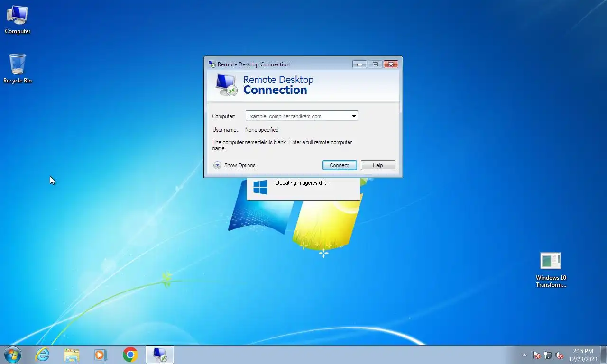Screen dimensions: 607x364
Task: Click the Windows logo in updating dialog
Action: click(260, 187)
